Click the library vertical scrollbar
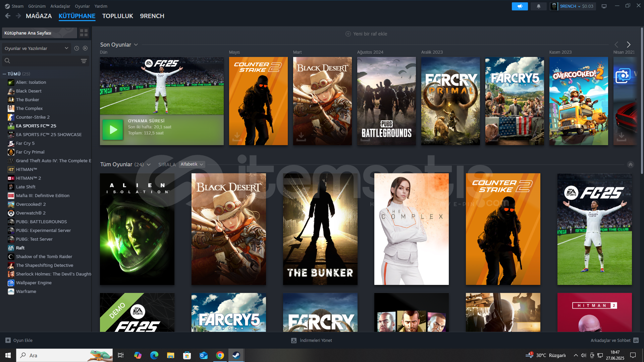The image size is (644, 362). point(642,101)
